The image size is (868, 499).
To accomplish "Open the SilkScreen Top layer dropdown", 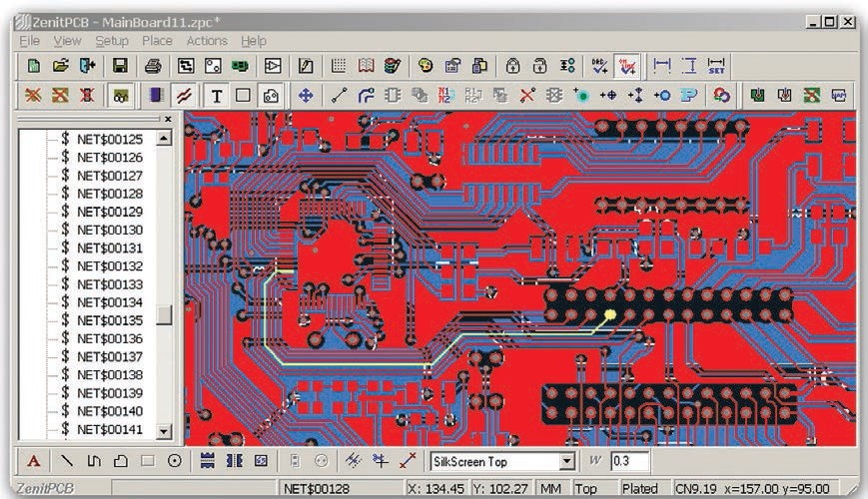I will pos(566,461).
